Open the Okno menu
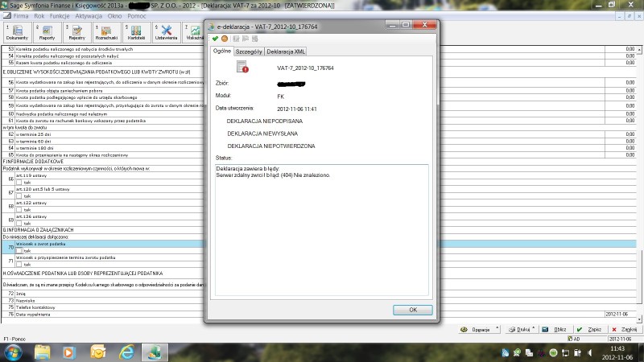Image resolution: width=644 pixels, height=362 pixels. click(114, 16)
